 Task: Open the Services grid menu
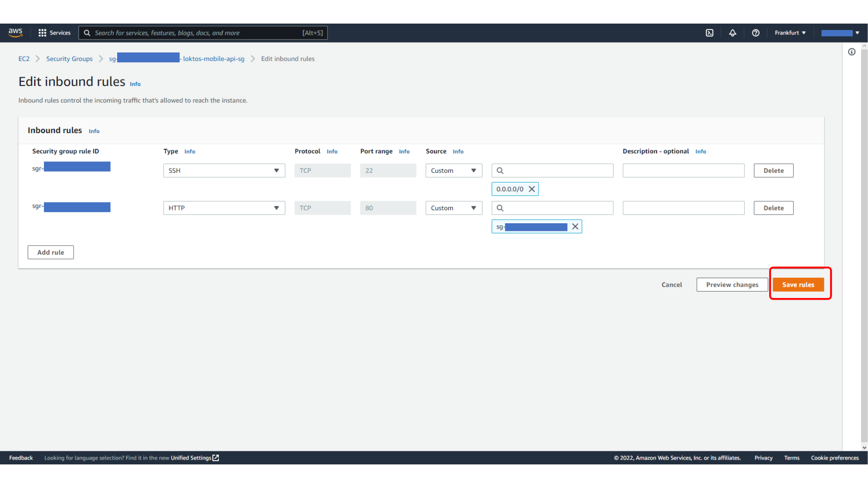[x=54, y=33]
